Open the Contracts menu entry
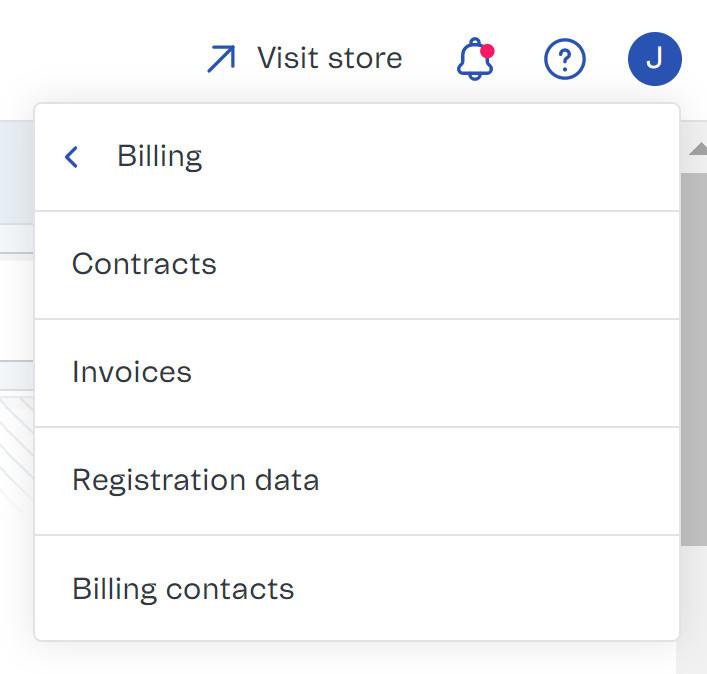 point(145,264)
